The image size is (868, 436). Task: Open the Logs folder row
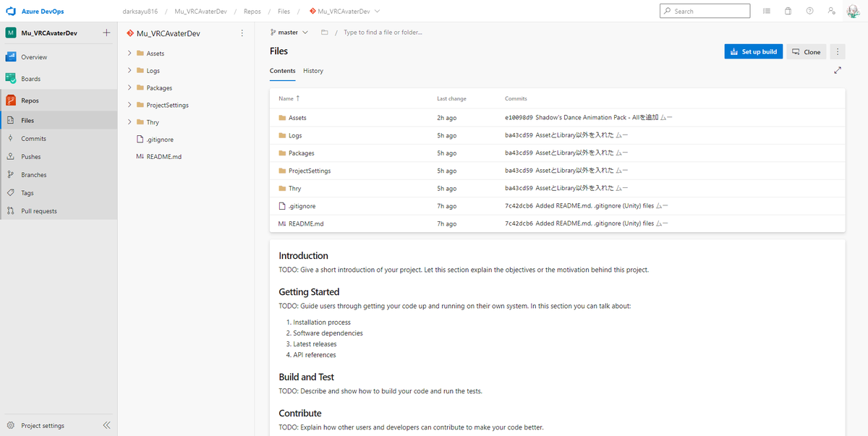coord(557,135)
